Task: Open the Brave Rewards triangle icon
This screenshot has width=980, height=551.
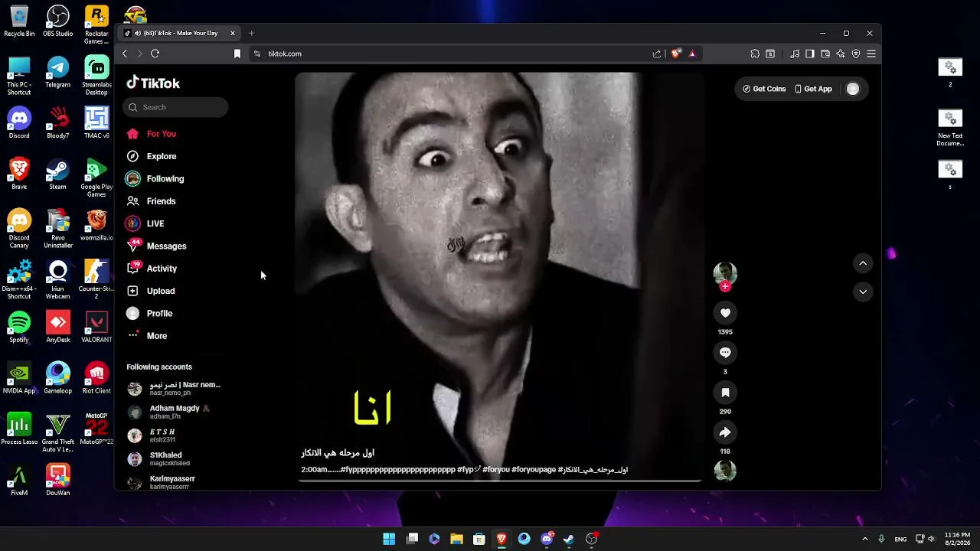Action: click(x=692, y=54)
